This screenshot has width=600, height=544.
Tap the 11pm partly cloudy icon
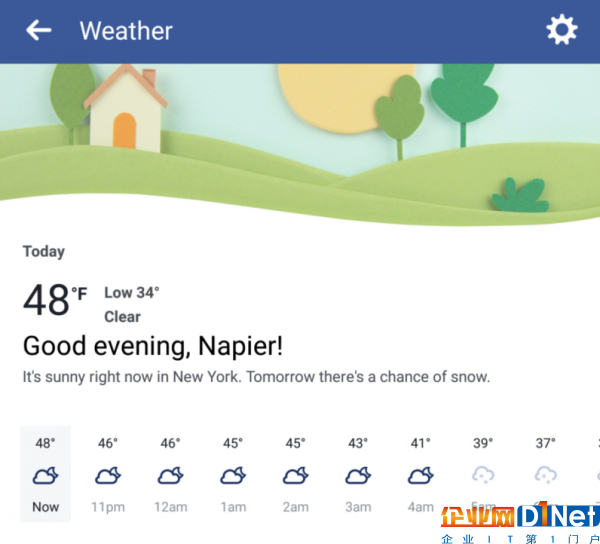tap(108, 476)
